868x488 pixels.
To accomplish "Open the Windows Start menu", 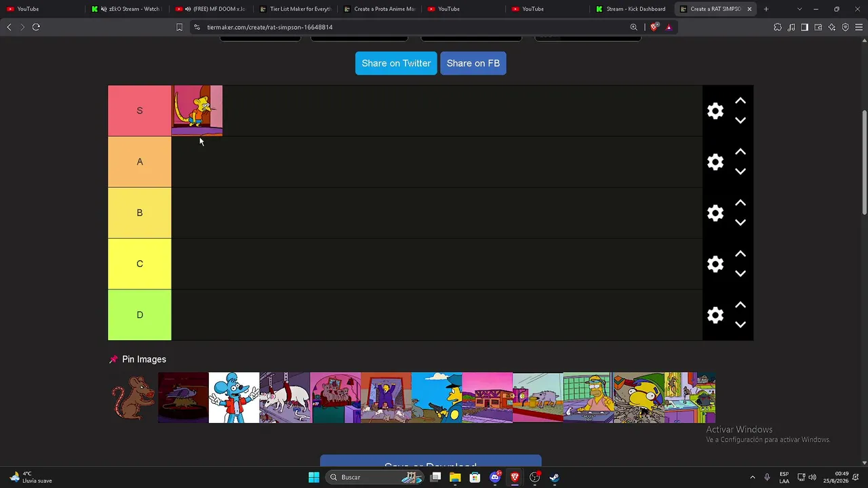I will pos(314,477).
